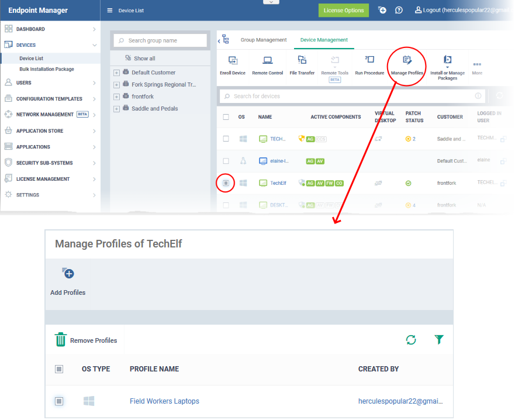
Task: Open Bulk Installation Package
Action: pos(47,69)
